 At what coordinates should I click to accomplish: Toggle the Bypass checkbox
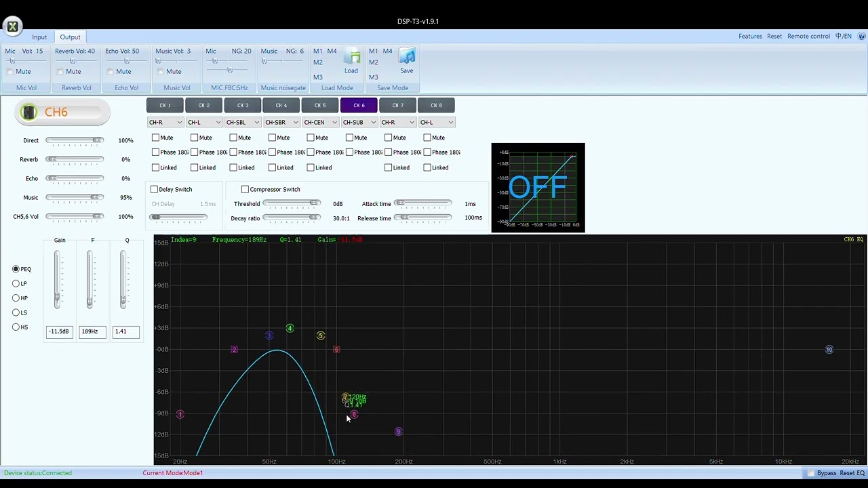point(811,473)
